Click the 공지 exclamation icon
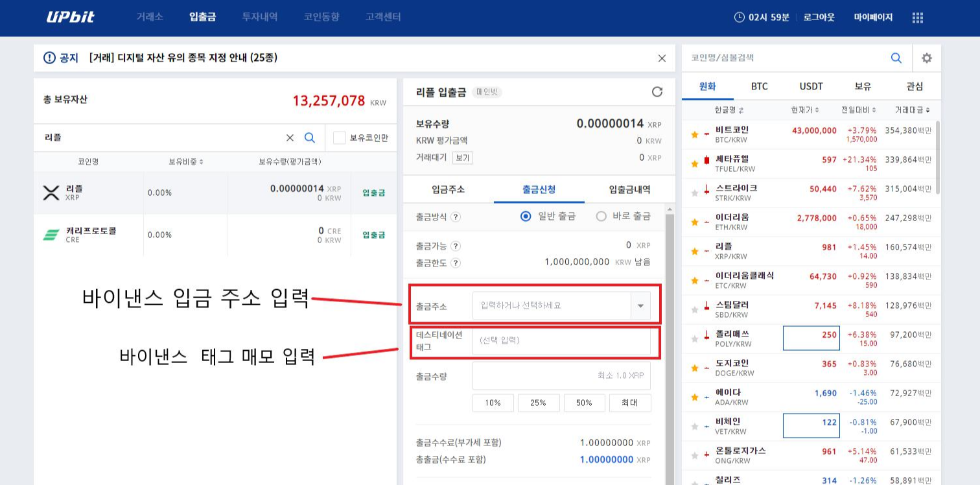Viewport: 980px width, 485px height. click(49, 58)
